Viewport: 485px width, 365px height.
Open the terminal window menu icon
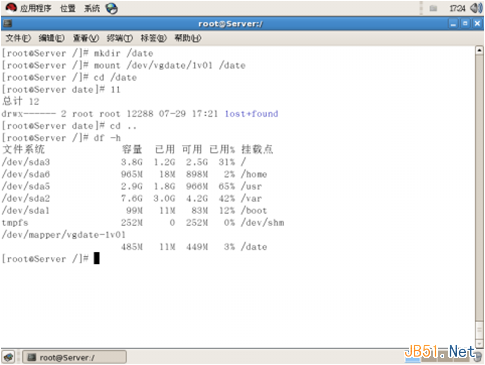tap(8, 24)
